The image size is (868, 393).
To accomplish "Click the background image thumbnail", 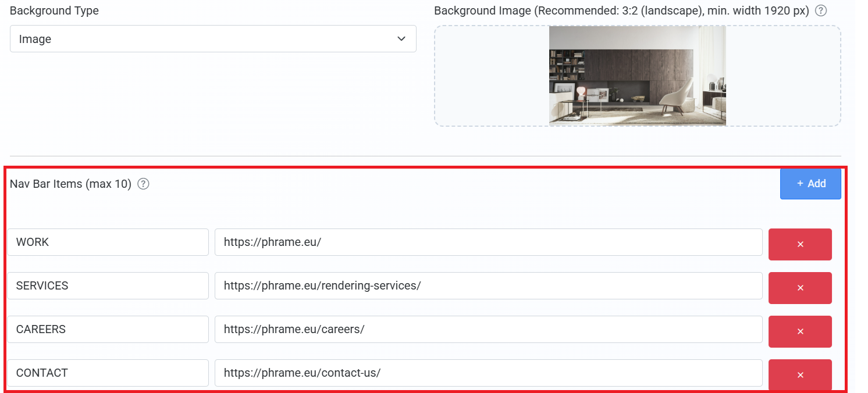I will [x=638, y=76].
